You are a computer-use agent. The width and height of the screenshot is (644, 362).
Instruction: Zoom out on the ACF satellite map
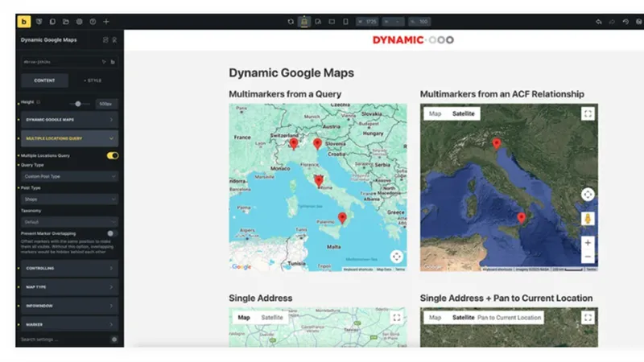coord(588,257)
